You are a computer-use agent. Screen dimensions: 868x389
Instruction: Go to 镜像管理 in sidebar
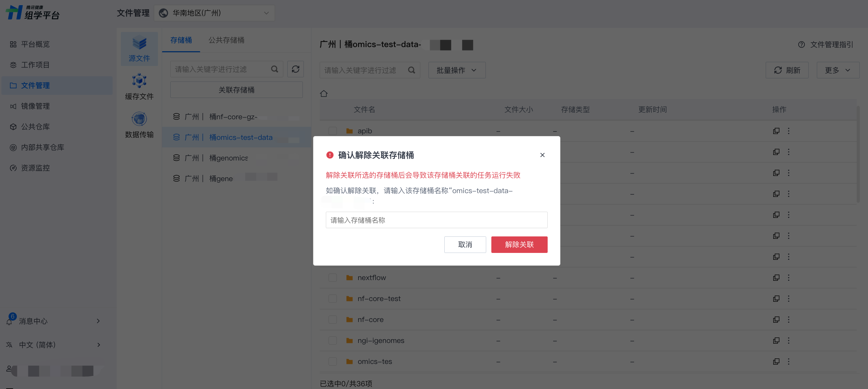pos(35,106)
